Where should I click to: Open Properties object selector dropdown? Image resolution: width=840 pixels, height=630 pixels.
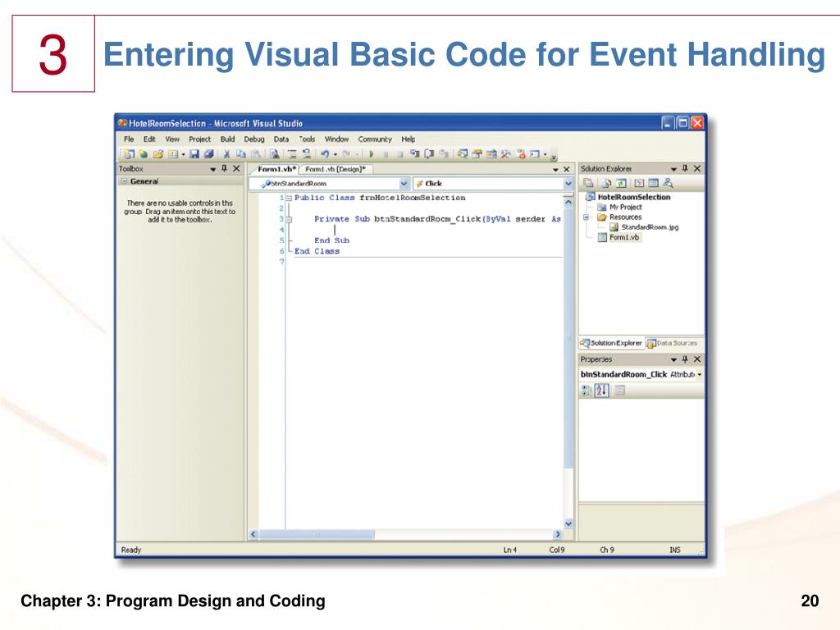(x=699, y=374)
